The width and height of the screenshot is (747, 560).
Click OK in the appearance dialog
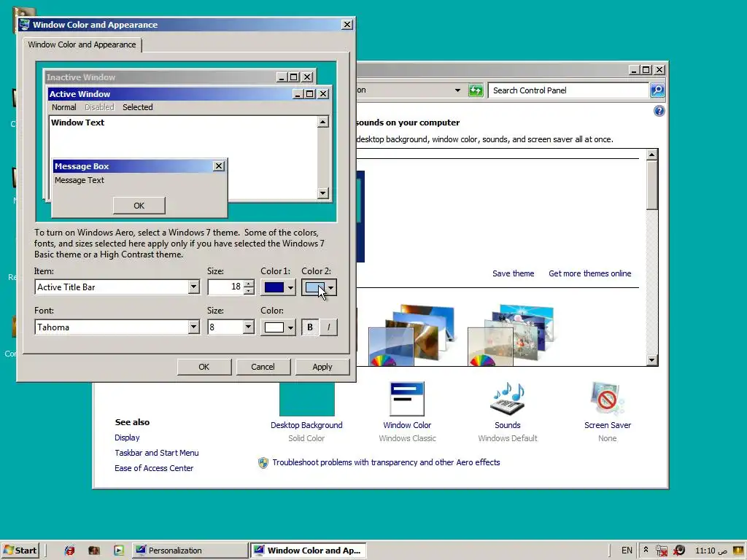204,367
